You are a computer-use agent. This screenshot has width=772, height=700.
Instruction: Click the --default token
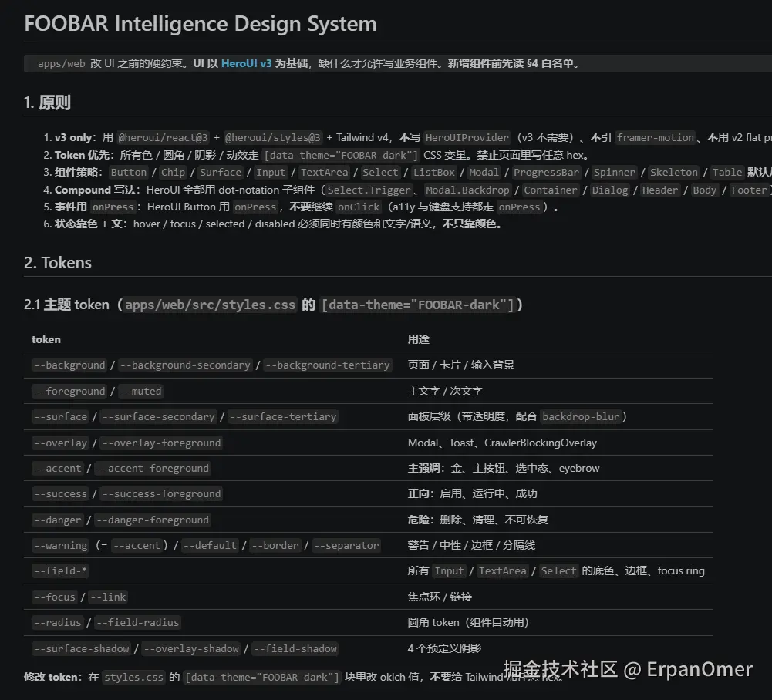[x=209, y=545]
